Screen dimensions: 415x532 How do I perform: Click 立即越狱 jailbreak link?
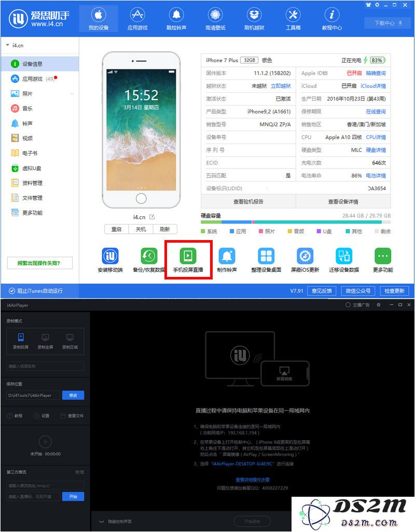281,86
